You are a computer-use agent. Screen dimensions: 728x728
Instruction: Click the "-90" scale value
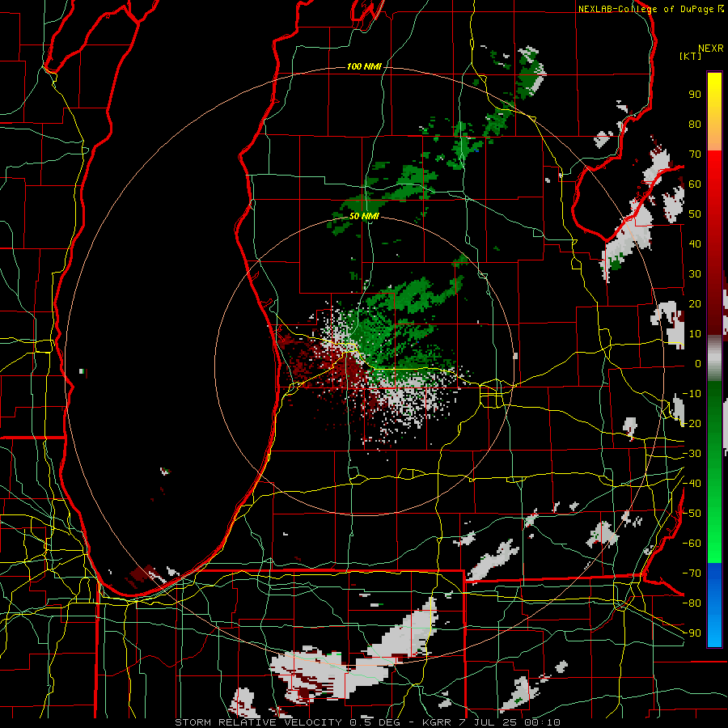pos(692,633)
